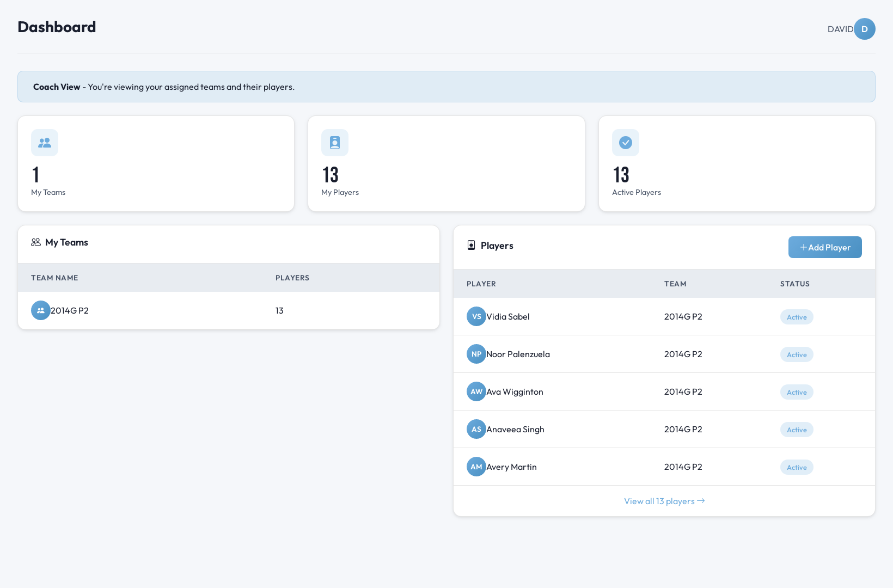
Task: Open the View all 13 players link
Action: point(664,501)
